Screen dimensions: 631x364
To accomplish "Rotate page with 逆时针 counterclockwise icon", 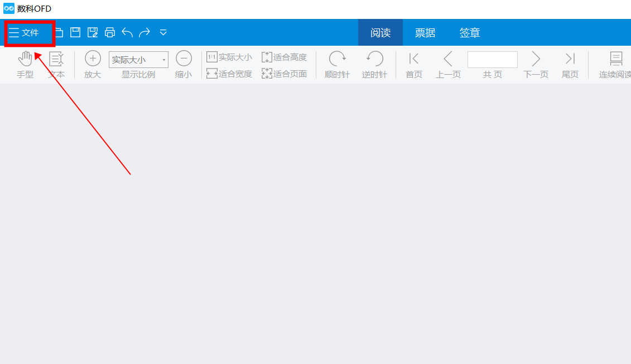I will coord(374,64).
